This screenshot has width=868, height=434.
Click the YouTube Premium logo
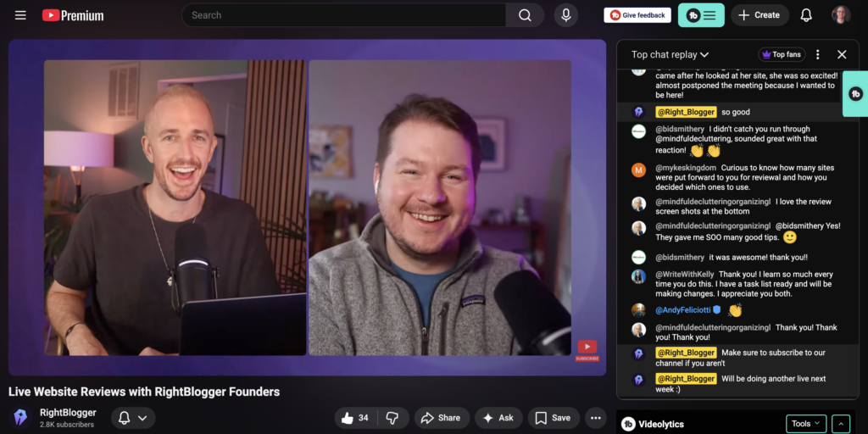point(73,15)
